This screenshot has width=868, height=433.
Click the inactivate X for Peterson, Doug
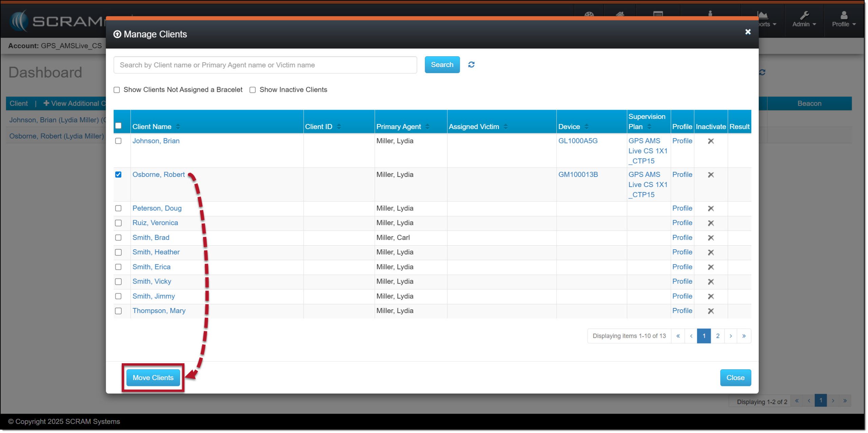710,208
